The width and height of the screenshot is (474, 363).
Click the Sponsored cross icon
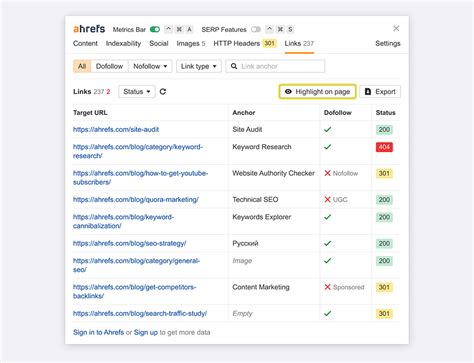click(x=327, y=287)
